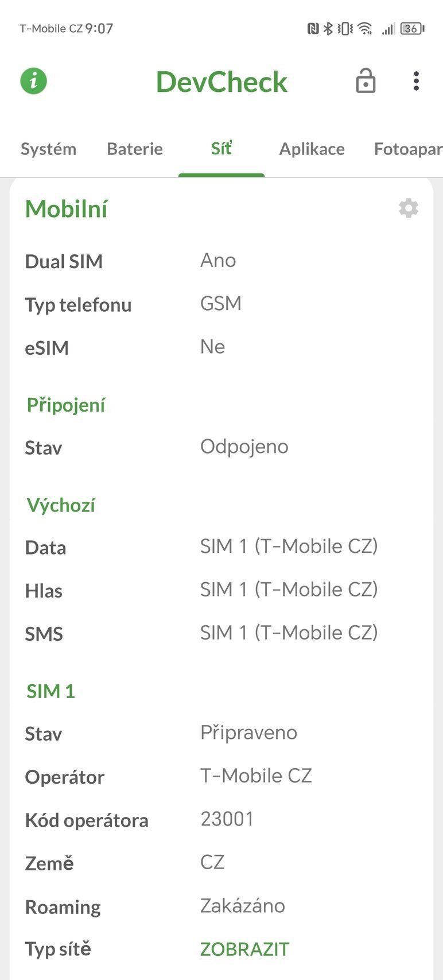Open the three-dot overflow menu
443x980 pixels.
point(417,81)
